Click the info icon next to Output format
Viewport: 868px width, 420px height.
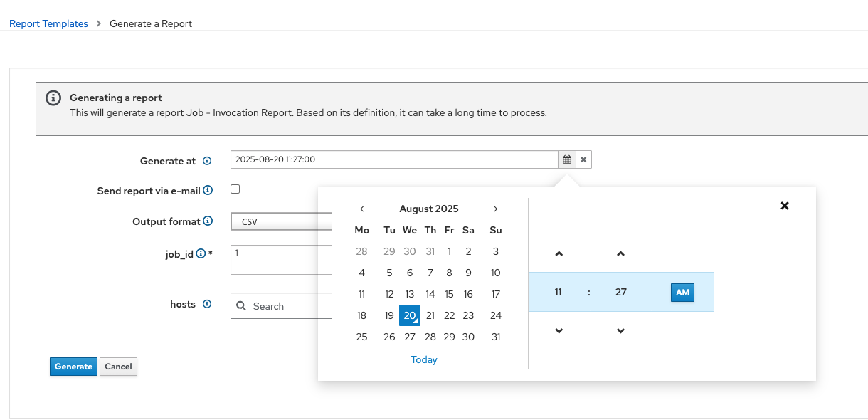pos(208,221)
